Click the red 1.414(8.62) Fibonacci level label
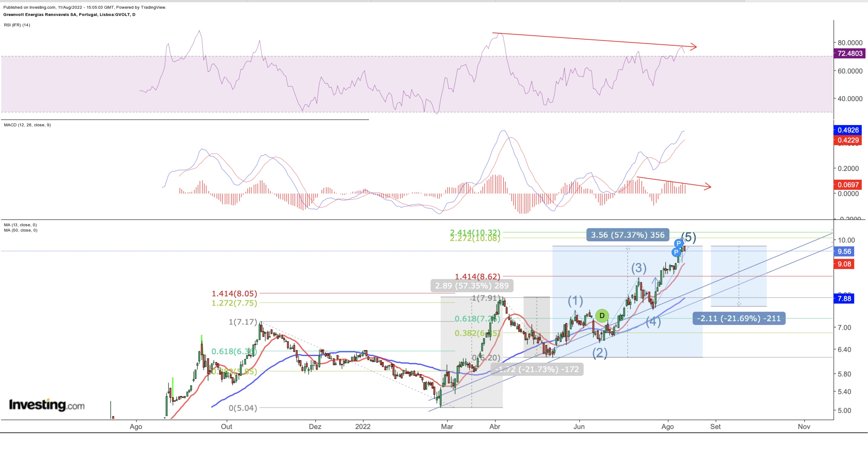Image resolution: width=868 pixels, height=453 pixels. tap(477, 277)
